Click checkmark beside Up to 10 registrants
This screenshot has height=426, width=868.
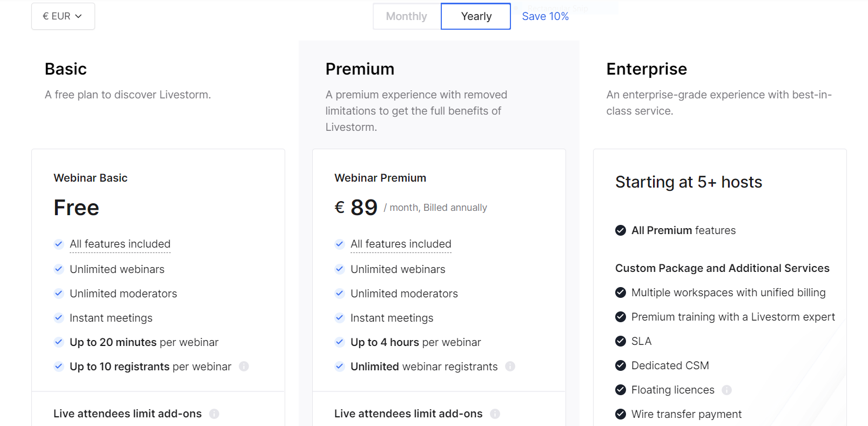tap(59, 366)
